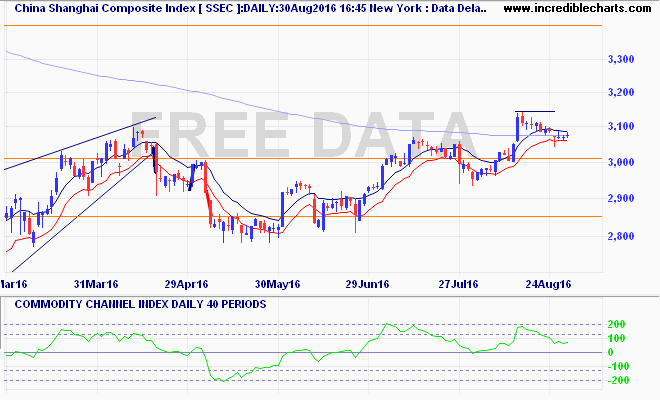660x400 pixels.
Task: Select the 100 CCI axis label
Action: (x=617, y=338)
